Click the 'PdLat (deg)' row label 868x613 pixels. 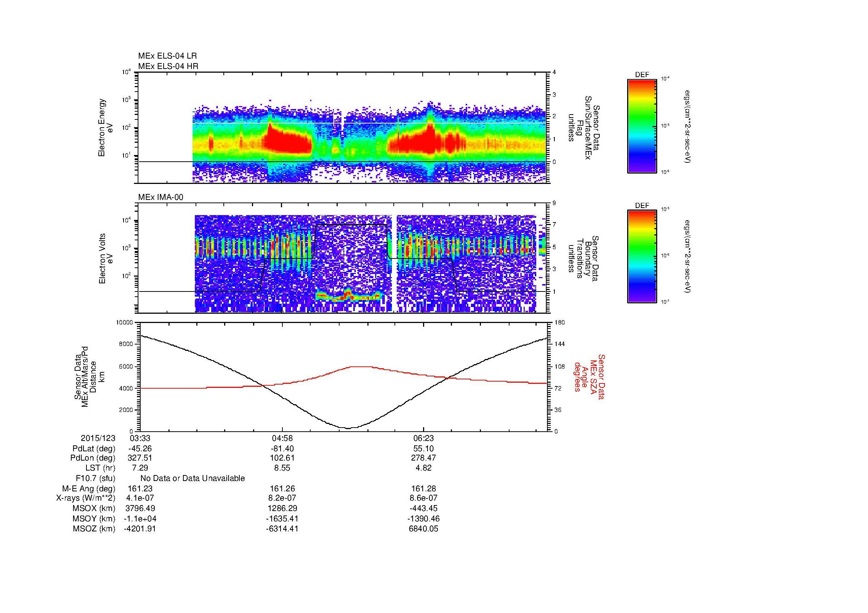point(94,449)
